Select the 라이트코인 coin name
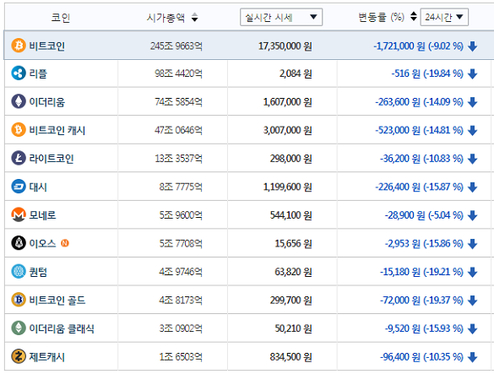This screenshot has height=374, width=494. pyautogui.click(x=51, y=158)
